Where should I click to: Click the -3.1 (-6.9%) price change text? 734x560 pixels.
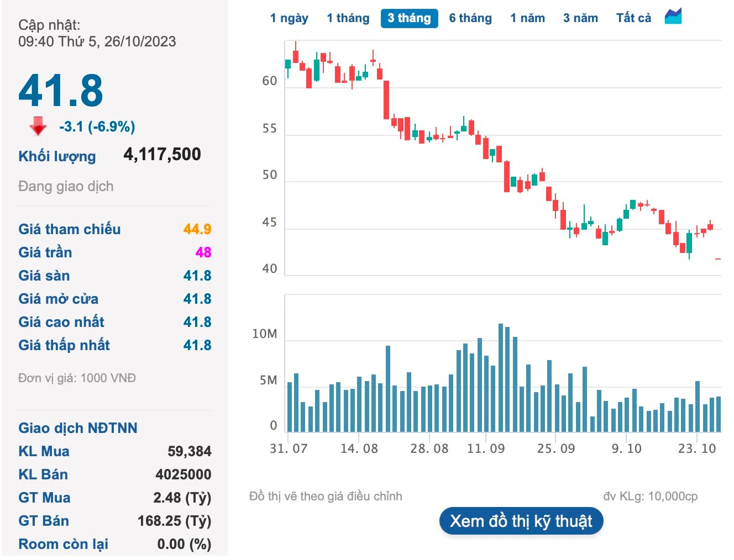97,126
